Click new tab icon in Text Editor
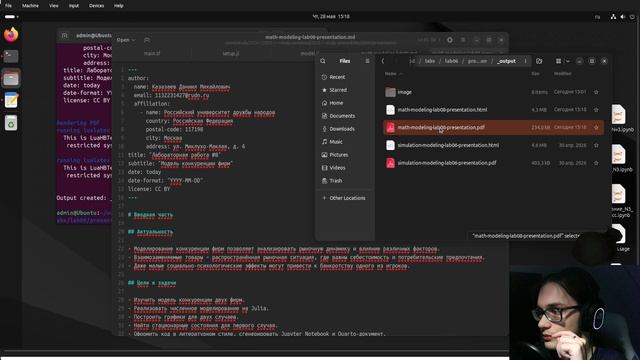640x360 pixels. tap(147, 40)
